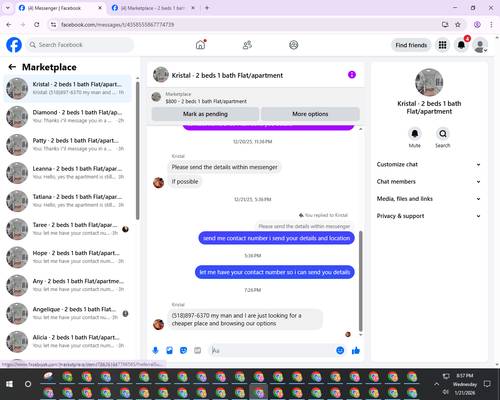This screenshot has width=500, height=400.
Task: Open Chrome three-dot menu
Action: tap(491, 24)
